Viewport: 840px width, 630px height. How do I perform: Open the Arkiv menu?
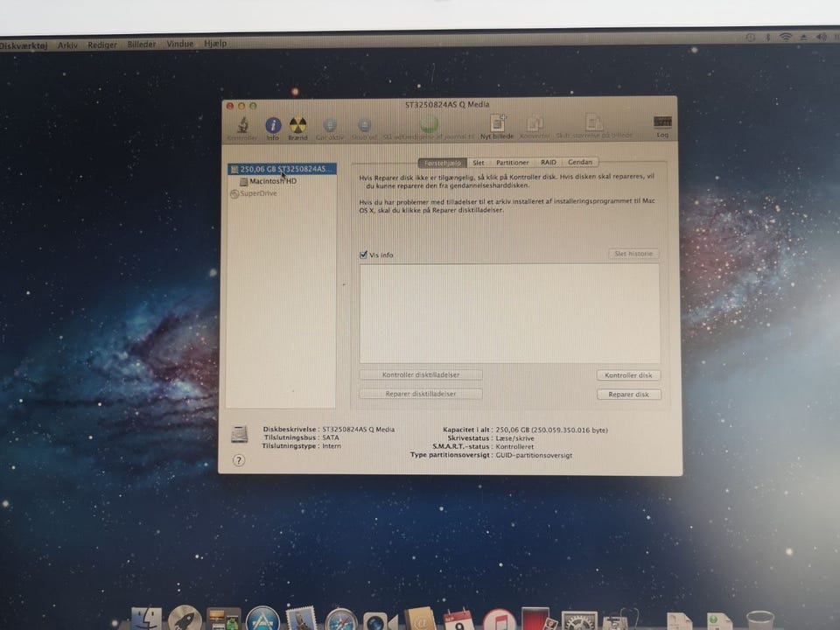click(x=68, y=45)
